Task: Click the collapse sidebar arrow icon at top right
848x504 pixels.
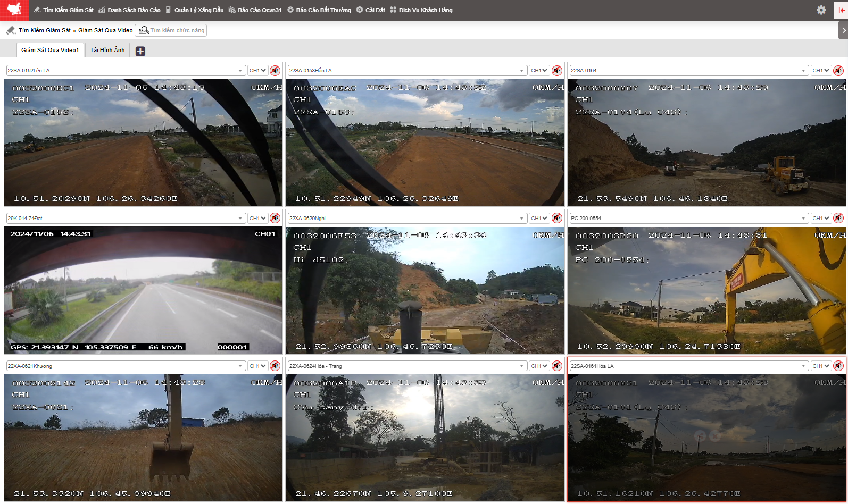Action: pyautogui.click(x=842, y=10)
